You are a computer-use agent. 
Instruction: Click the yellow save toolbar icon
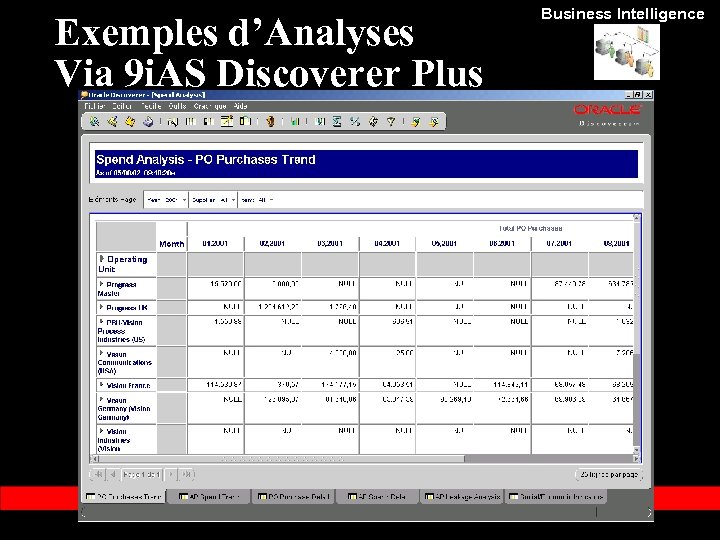pos(130,121)
